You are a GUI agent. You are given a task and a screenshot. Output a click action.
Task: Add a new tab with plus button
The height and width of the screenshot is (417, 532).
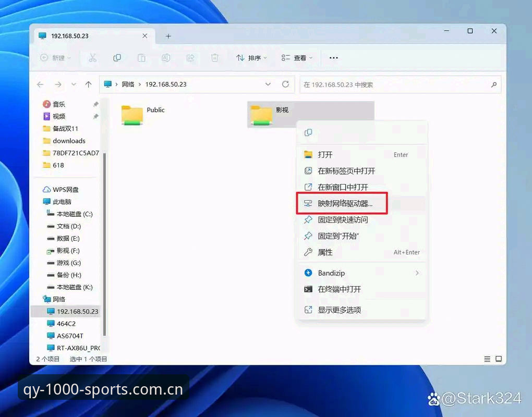click(x=168, y=36)
